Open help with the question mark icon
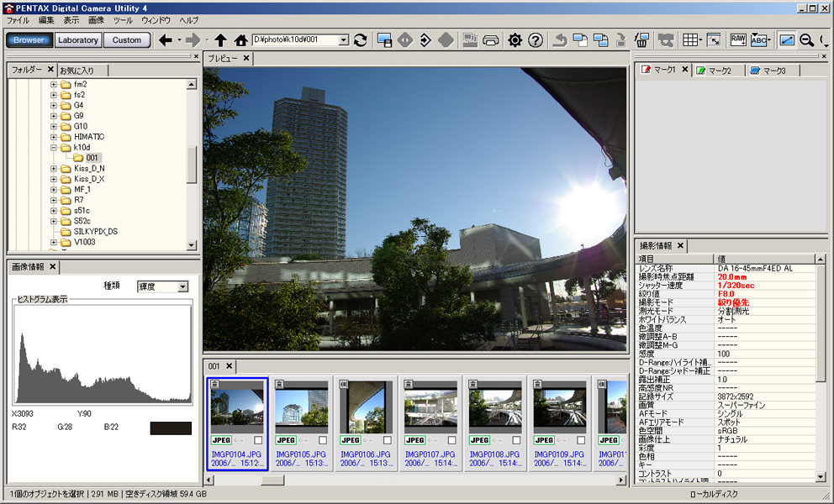 (536, 39)
